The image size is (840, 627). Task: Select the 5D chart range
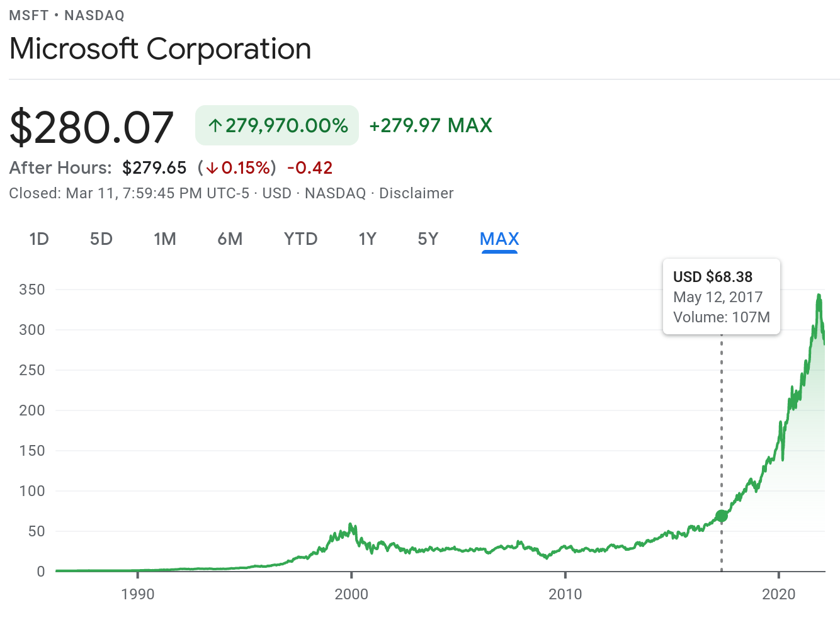(101, 239)
